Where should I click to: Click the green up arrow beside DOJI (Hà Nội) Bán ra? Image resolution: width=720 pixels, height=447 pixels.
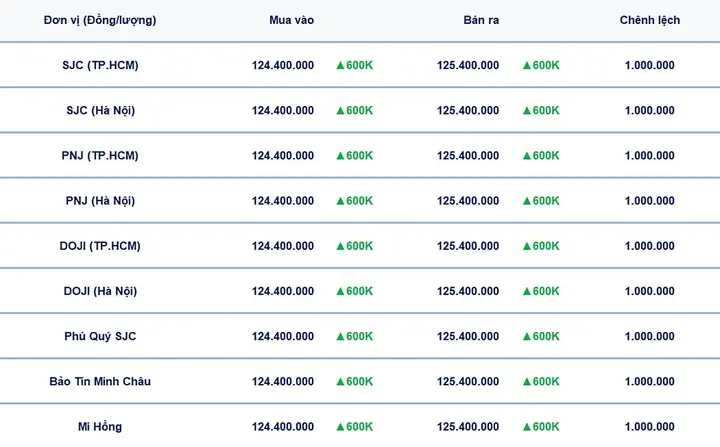(527, 291)
